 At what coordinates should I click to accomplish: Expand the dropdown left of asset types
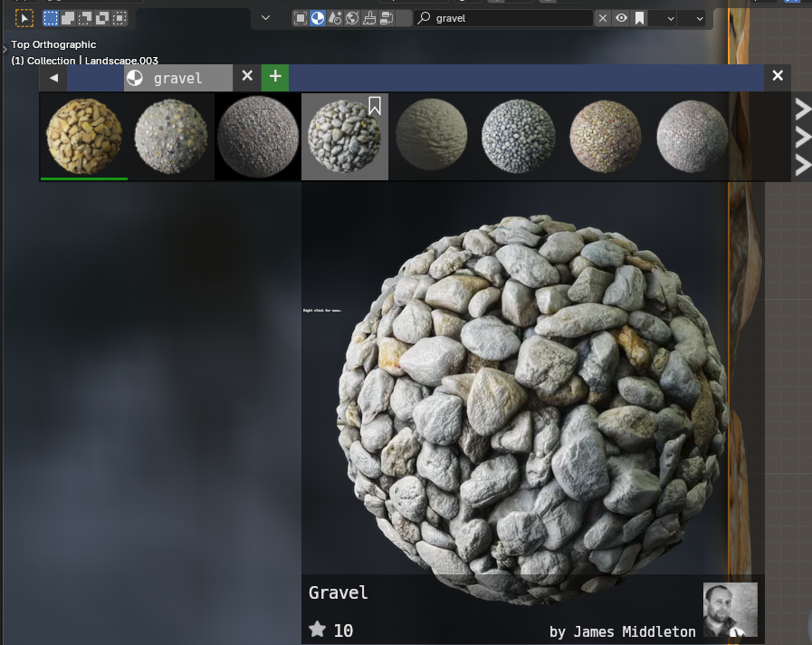[265, 18]
